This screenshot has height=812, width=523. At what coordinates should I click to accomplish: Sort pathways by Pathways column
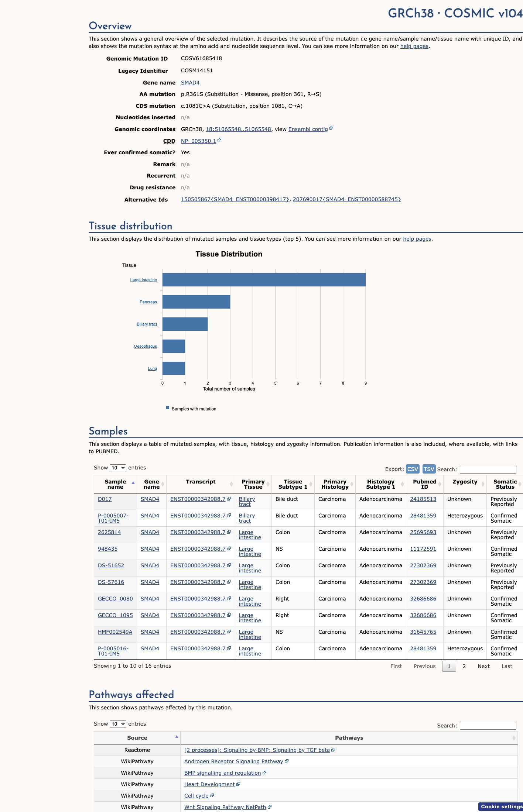tap(349, 738)
